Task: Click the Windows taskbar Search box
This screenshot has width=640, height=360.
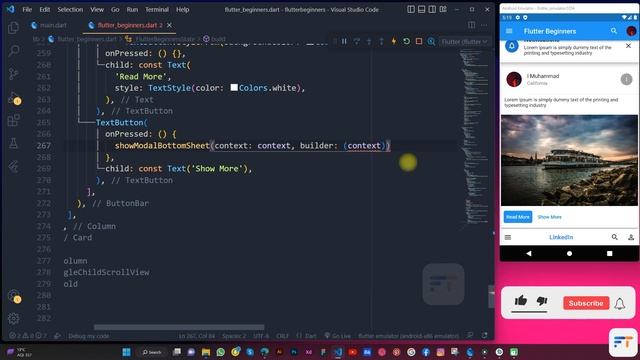Action: (152, 352)
